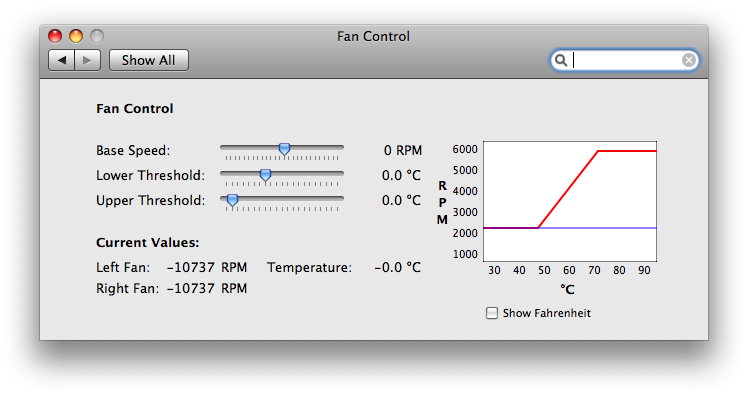Click the right end of Upper Threshold track
The width and height of the screenshot is (748, 395).
(x=341, y=198)
